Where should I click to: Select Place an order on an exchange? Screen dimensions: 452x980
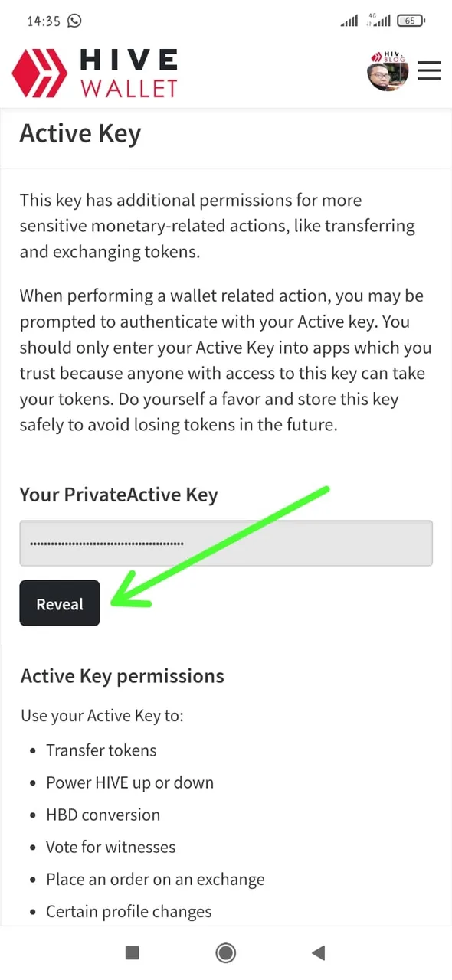[x=156, y=879]
